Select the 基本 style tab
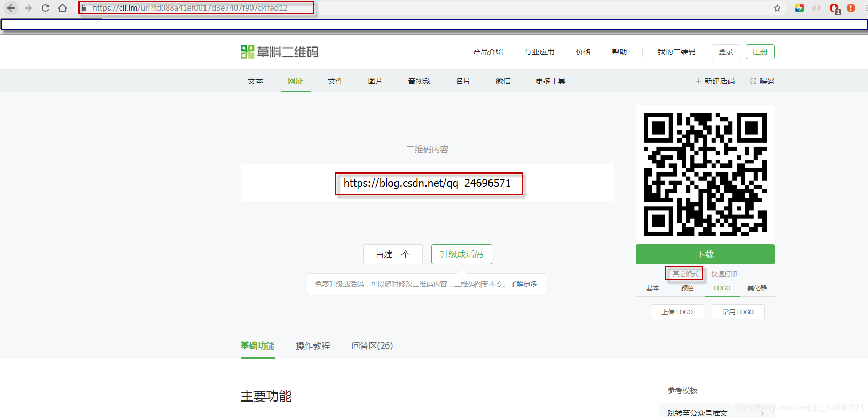 [x=653, y=288]
